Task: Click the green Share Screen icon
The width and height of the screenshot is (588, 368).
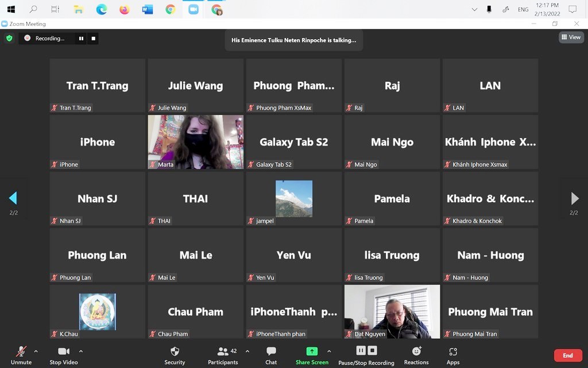Action: 312,351
